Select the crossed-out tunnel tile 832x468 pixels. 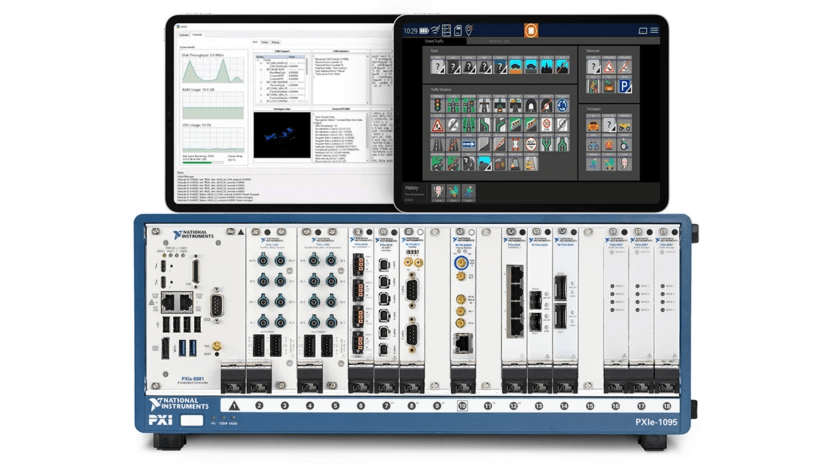(x=547, y=105)
